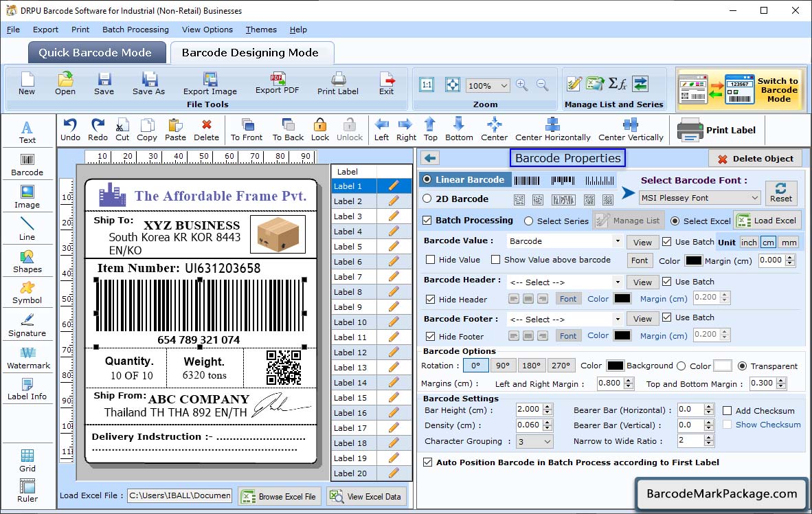Open Batch Processing menu
This screenshot has width=812, height=514.
click(x=136, y=30)
